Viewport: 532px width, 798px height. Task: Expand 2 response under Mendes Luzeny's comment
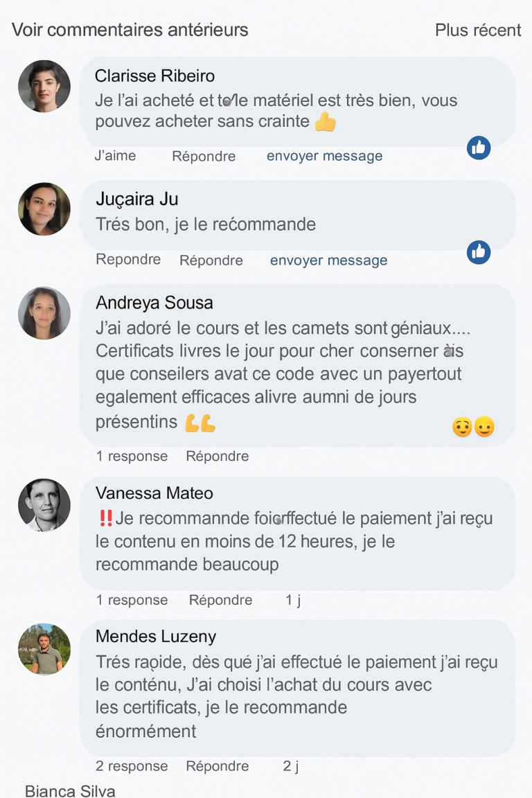(x=132, y=766)
